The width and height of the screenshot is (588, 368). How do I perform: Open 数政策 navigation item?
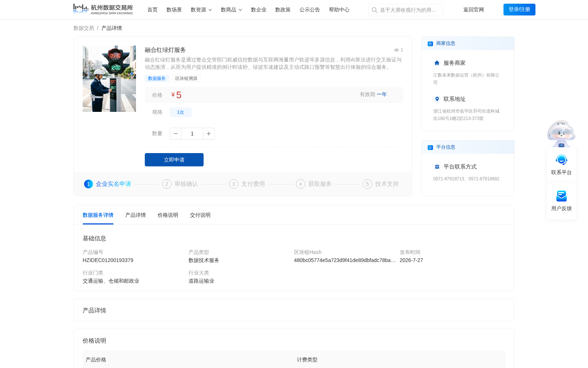[x=283, y=10]
